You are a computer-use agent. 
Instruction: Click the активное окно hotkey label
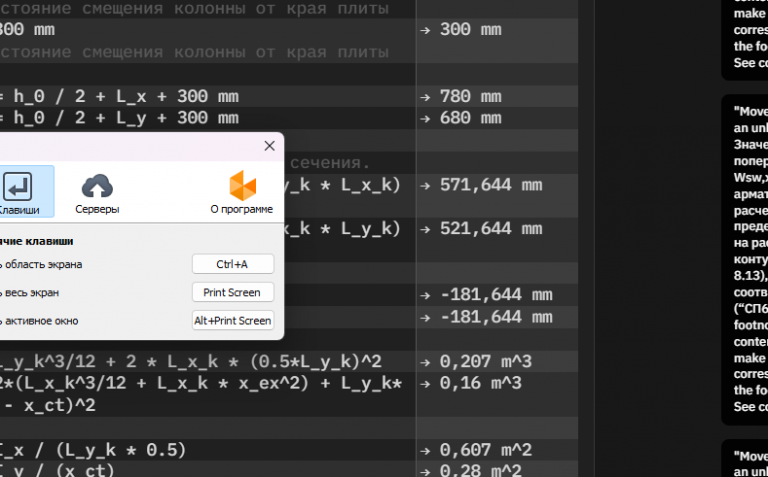[x=40, y=321]
